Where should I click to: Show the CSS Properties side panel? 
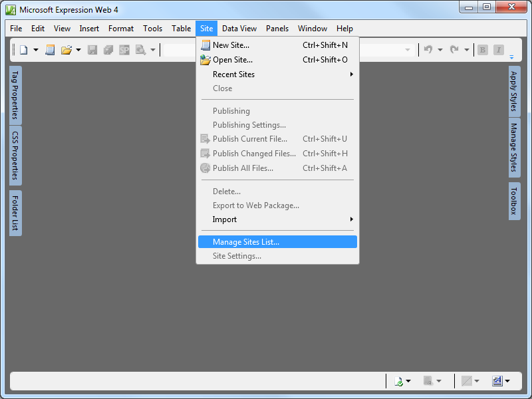15,156
